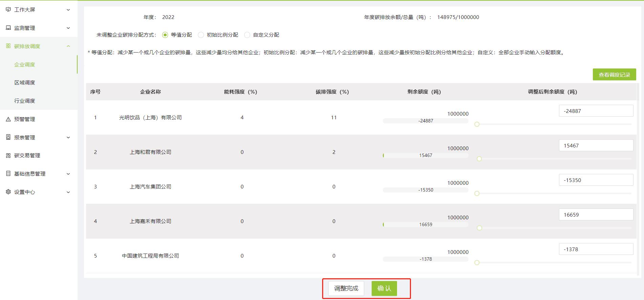This screenshot has width=644, height=300.
Task: Click 能耗强度（%）column header
Action: [x=241, y=92]
